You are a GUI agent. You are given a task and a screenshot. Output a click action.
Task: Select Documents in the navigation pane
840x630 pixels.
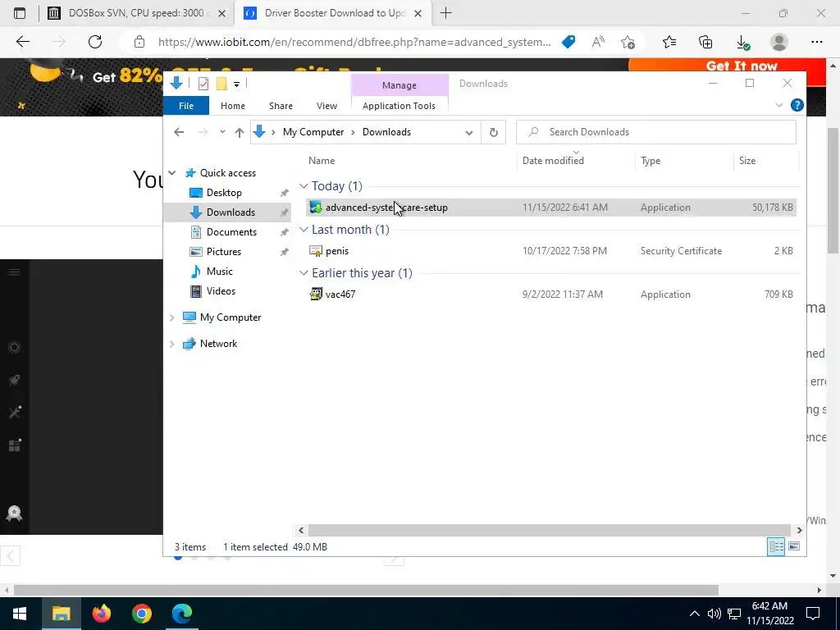point(231,232)
